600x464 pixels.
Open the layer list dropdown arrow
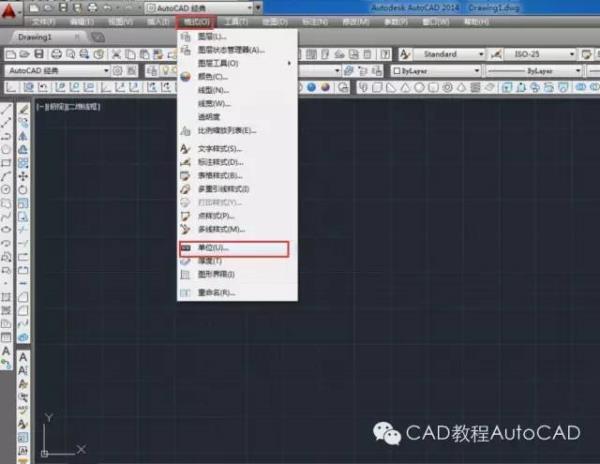pos(337,71)
